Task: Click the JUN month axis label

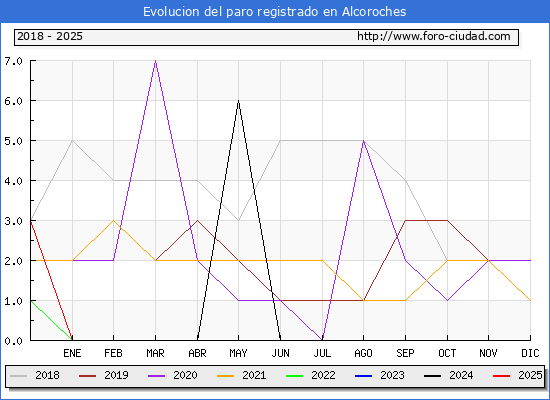Action: pyautogui.click(x=281, y=353)
